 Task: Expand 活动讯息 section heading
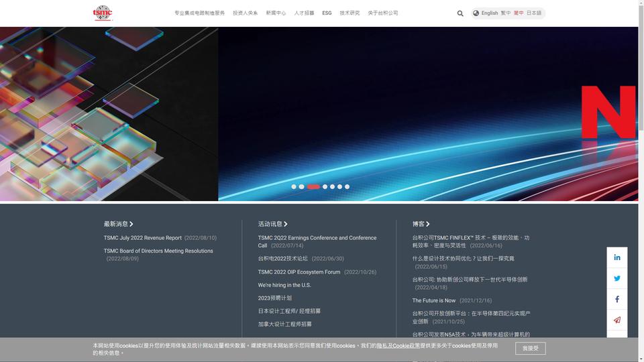pos(273,224)
